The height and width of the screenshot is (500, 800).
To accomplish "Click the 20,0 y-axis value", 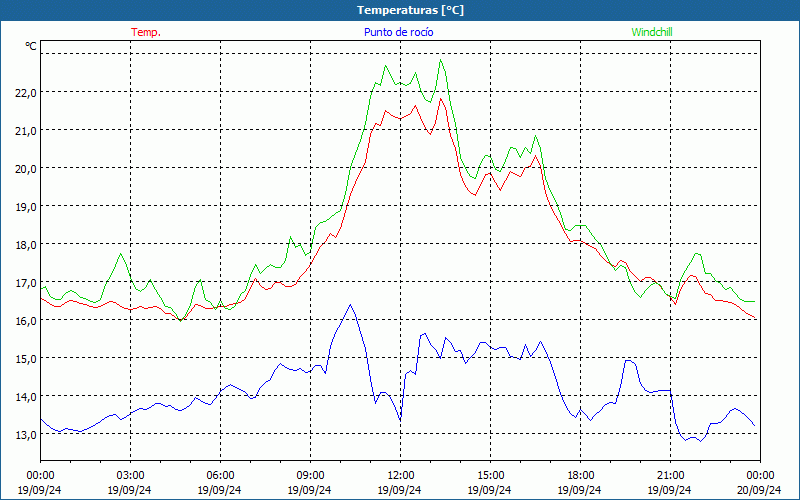I will [26, 168].
